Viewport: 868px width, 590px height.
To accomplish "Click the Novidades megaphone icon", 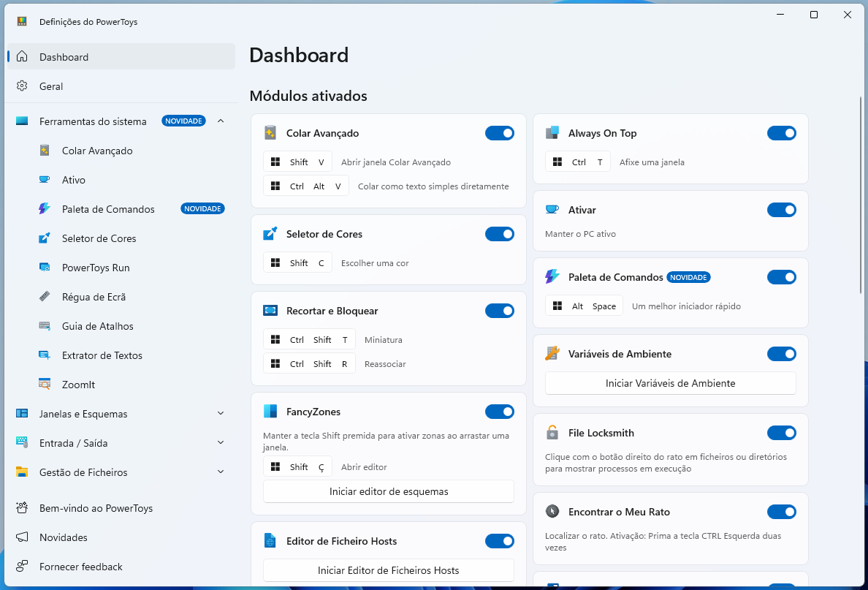I will pyautogui.click(x=22, y=537).
